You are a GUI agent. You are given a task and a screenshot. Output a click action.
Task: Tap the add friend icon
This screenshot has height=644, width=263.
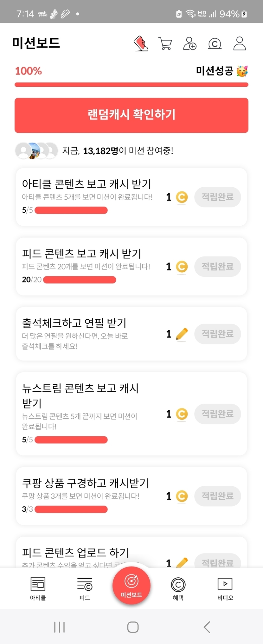point(190,44)
